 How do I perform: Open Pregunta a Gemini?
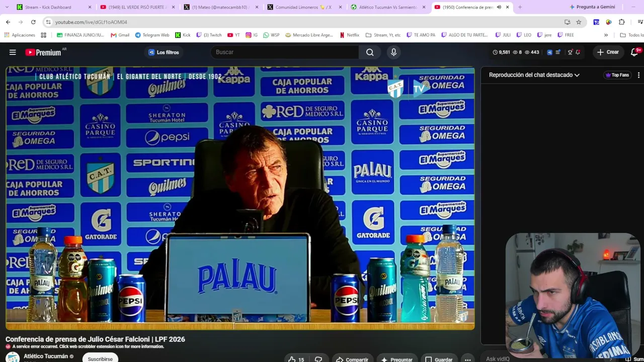[x=592, y=7]
